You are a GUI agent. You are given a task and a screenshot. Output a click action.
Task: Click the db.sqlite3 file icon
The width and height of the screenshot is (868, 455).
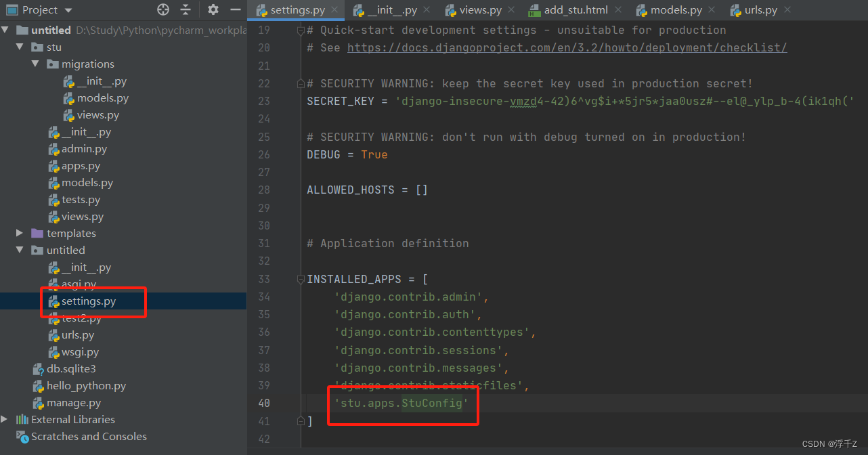point(38,369)
